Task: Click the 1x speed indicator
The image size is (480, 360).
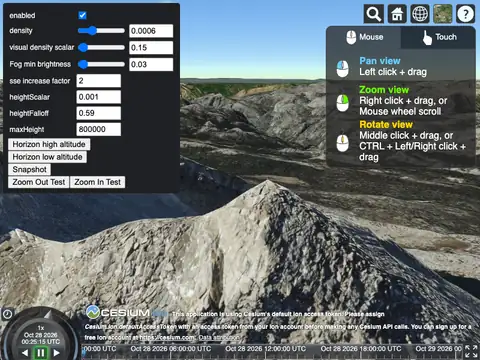Action: coord(41,328)
